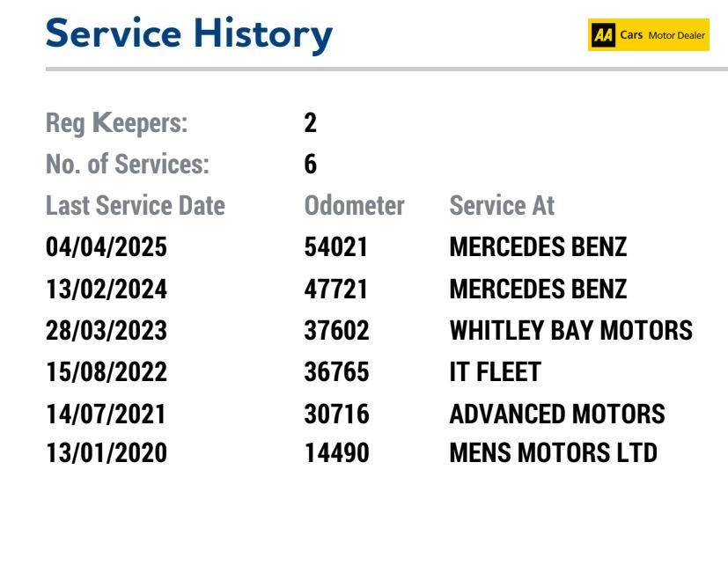Click the Reg Keepers value 2

tap(310, 123)
